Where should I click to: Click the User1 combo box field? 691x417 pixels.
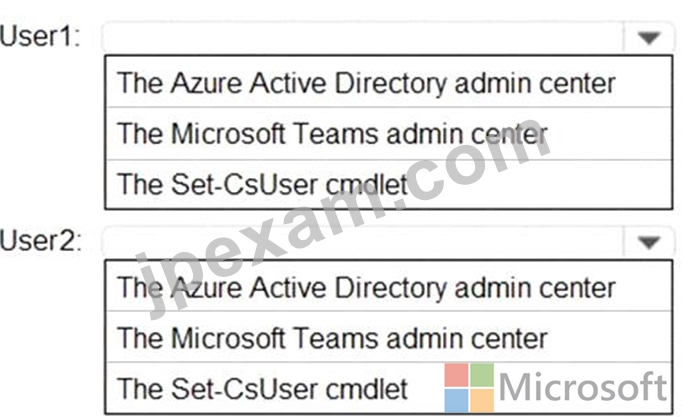point(388,37)
